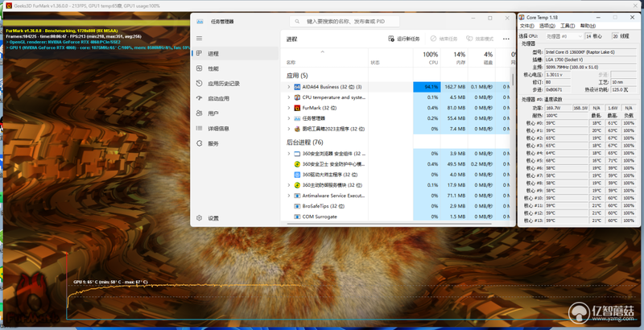Click the 核心 #13 temperature row
Image resolution: width=644 pixels, height=330 pixels.
[x=580, y=221]
